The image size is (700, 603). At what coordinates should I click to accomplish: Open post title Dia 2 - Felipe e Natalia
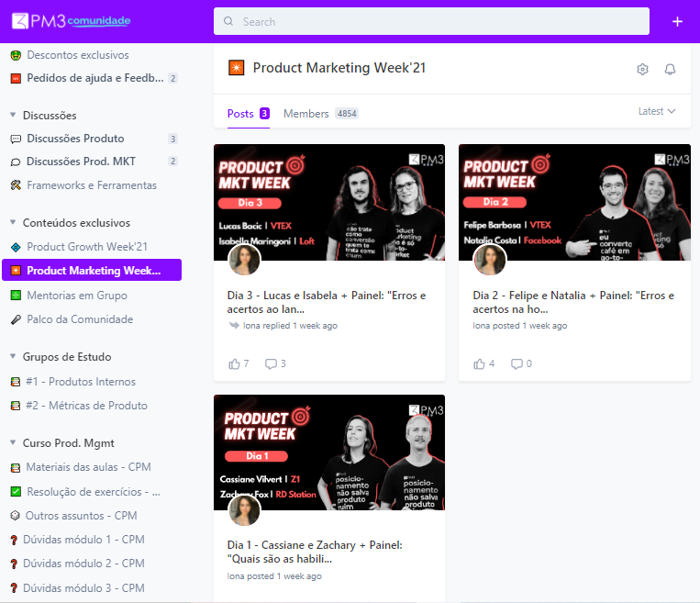coord(573,302)
